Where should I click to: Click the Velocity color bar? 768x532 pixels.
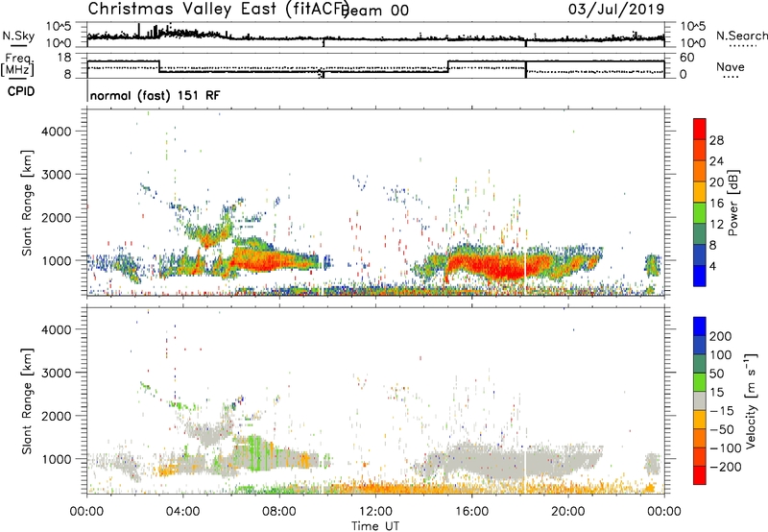700,400
